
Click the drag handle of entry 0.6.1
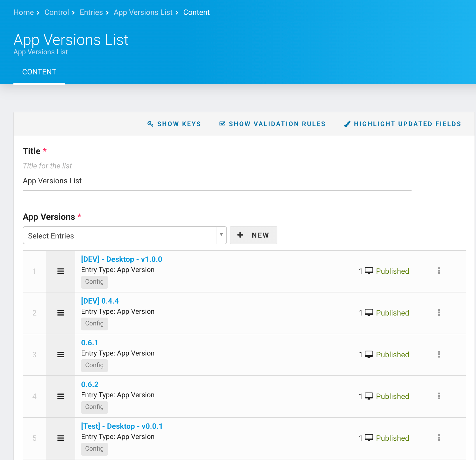tap(60, 355)
